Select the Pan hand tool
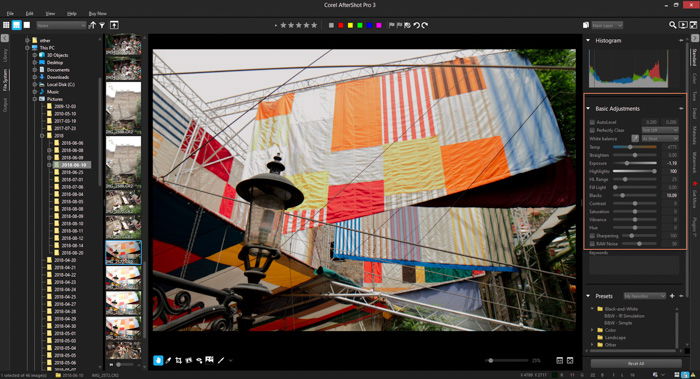This screenshot has height=379, width=700. [158, 360]
